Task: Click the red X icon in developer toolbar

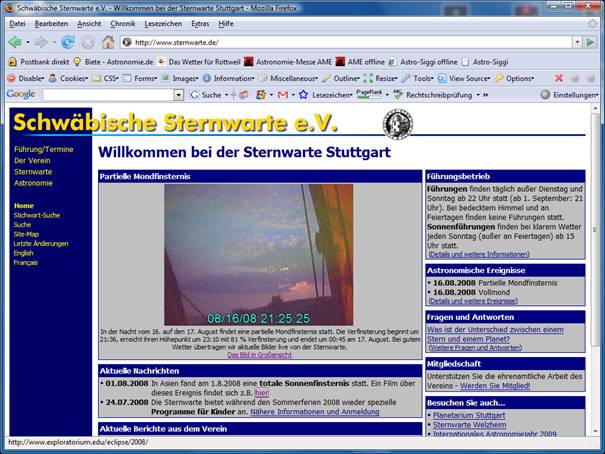Action: (x=559, y=78)
